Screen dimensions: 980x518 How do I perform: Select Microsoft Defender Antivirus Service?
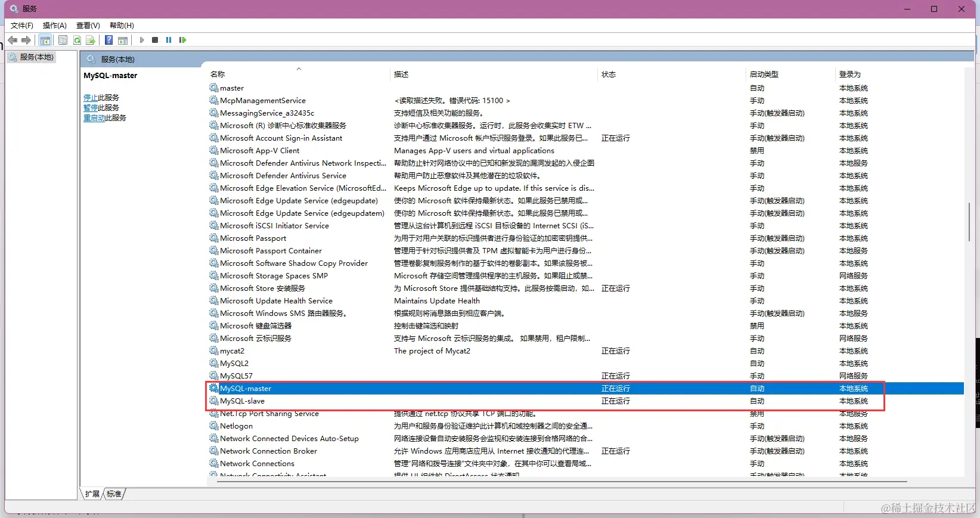283,175
